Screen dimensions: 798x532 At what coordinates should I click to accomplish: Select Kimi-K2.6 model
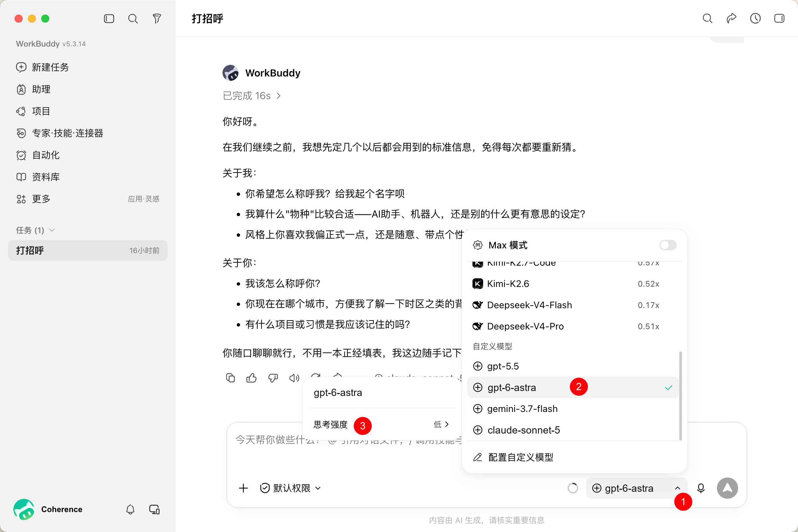pos(573,284)
